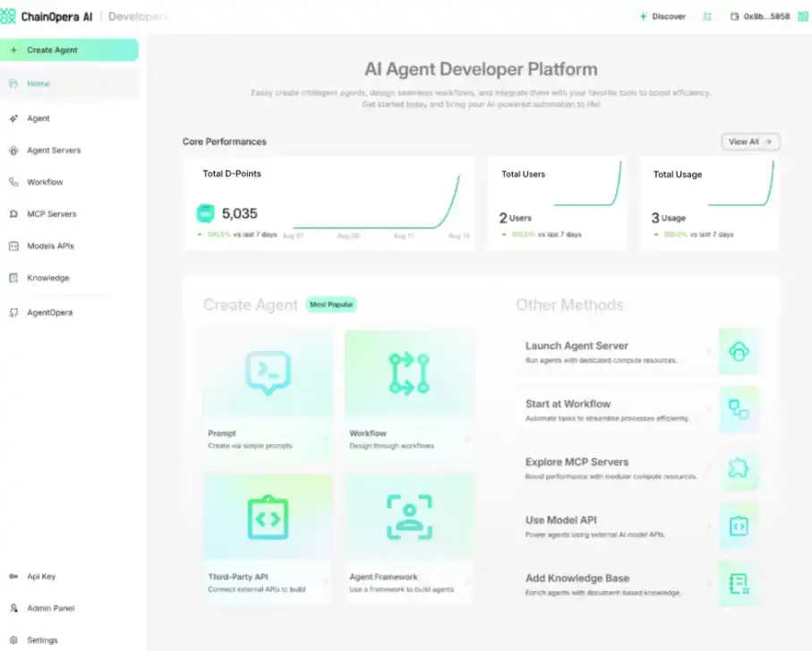Click the ChainOpera AI logo
The image size is (812, 651).
click(x=47, y=16)
